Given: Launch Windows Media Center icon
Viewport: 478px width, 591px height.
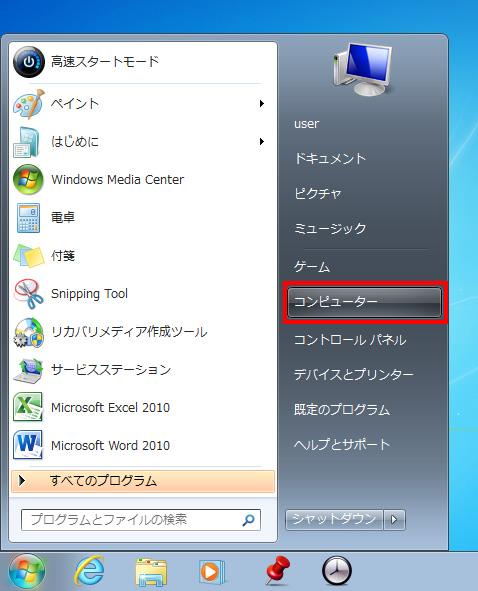Looking at the screenshot, I should coord(28,179).
